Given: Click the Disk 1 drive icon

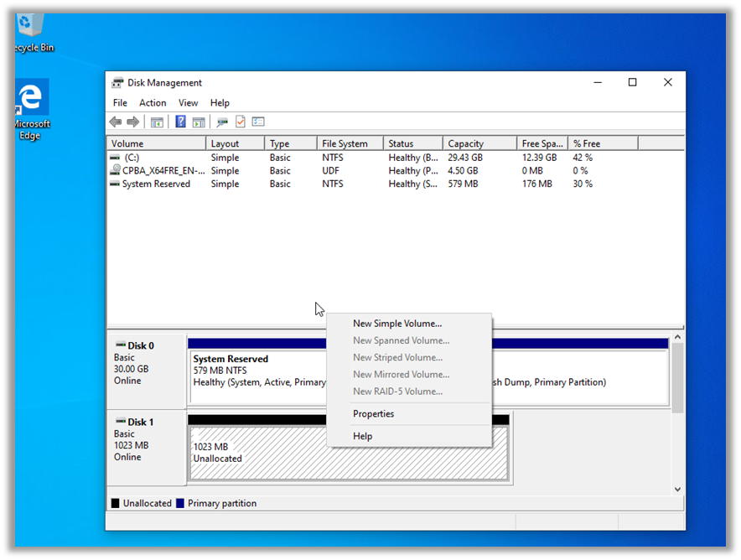Looking at the screenshot, I should click(121, 421).
